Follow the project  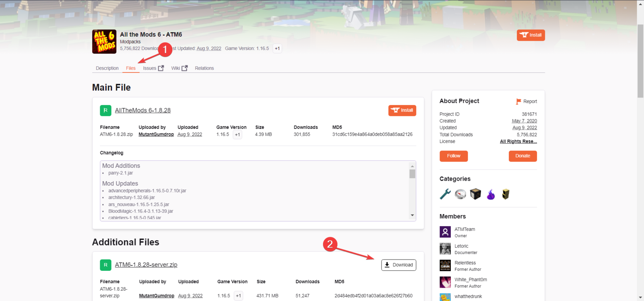point(454,156)
